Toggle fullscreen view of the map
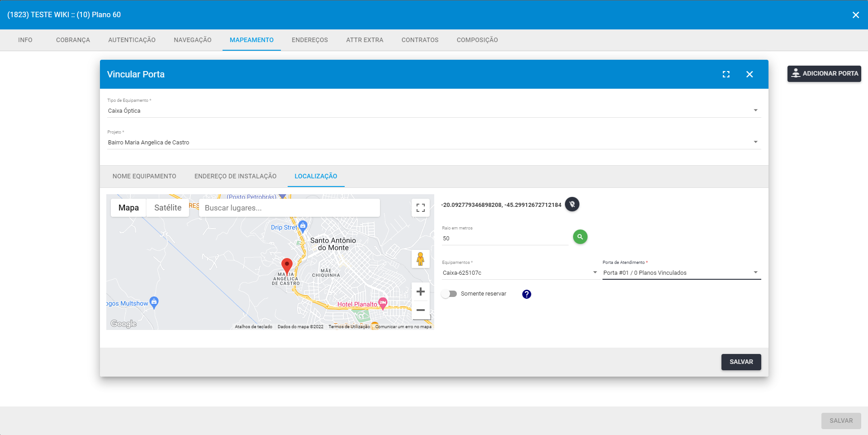Image resolution: width=868 pixels, height=435 pixels. point(421,208)
